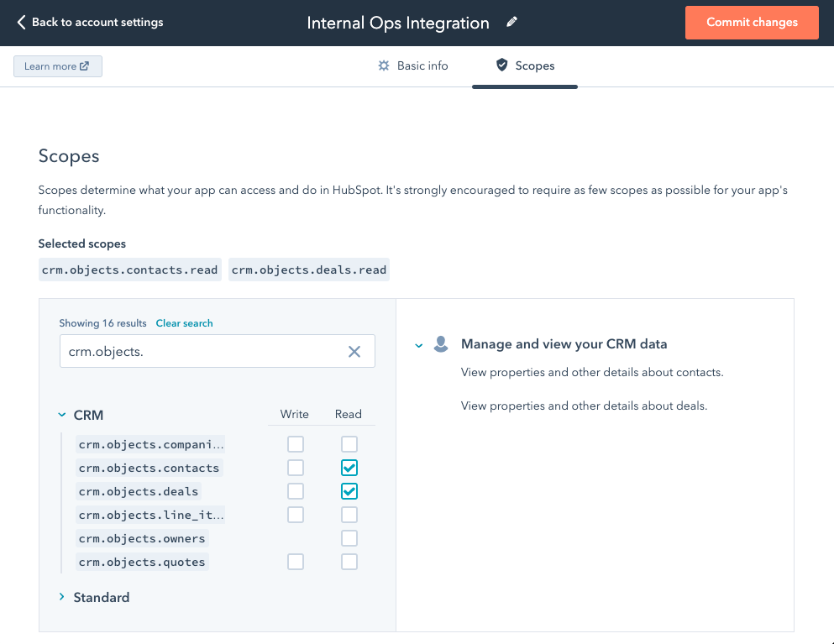
Task: Click the gear icon on Basic info tab
Action: (x=382, y=65)
